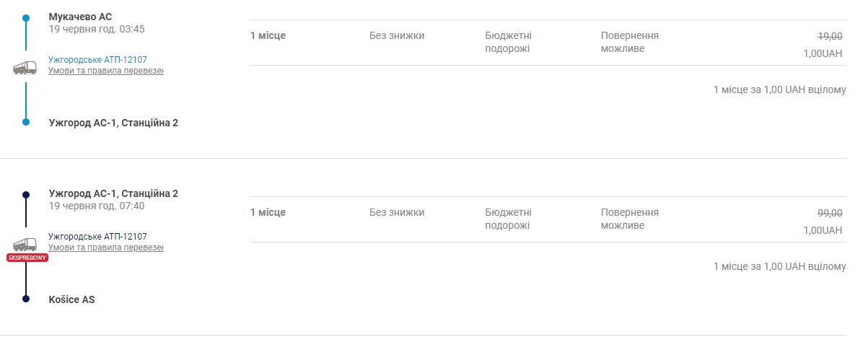Click the bus icon on the Ужгород–Košice route
This screenshot has height=337, width=868.
[25, 245]
